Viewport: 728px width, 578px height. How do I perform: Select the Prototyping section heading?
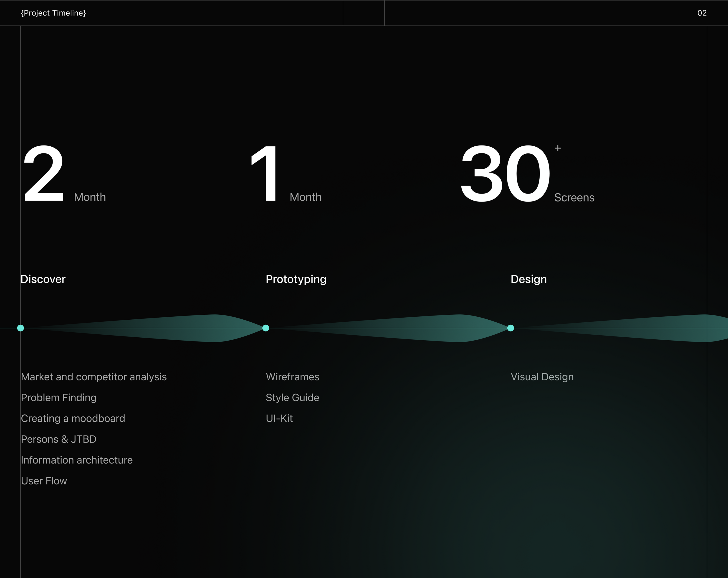point(296,279)
